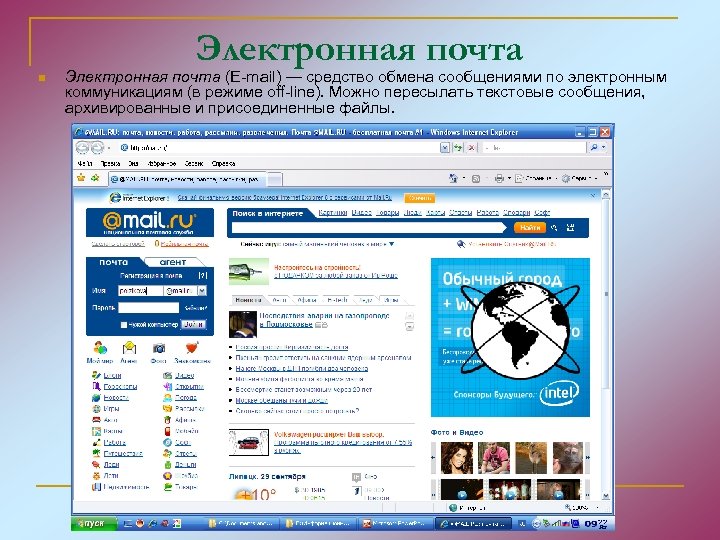Image resolution: width=720 pixels, height=540 pixels.
Task: Click the language indicator in system tray
Action: click(x=522, y=523)
